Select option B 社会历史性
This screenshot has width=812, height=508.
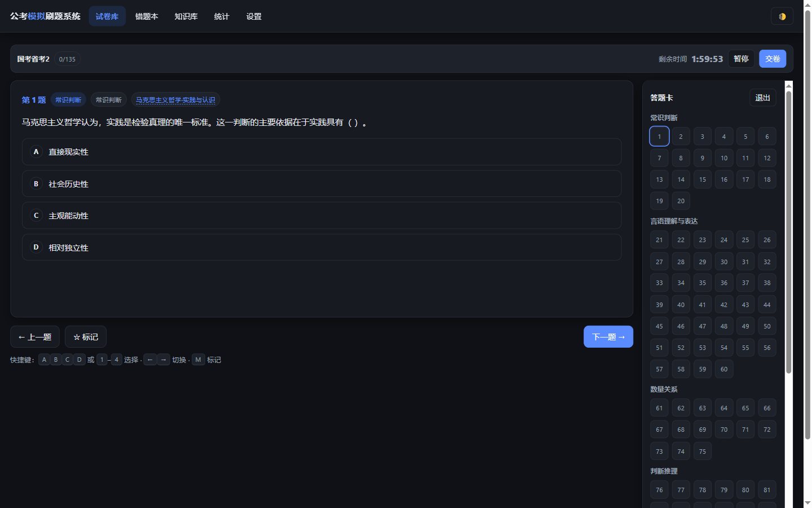pyautogui.click(x=321, y=183)
